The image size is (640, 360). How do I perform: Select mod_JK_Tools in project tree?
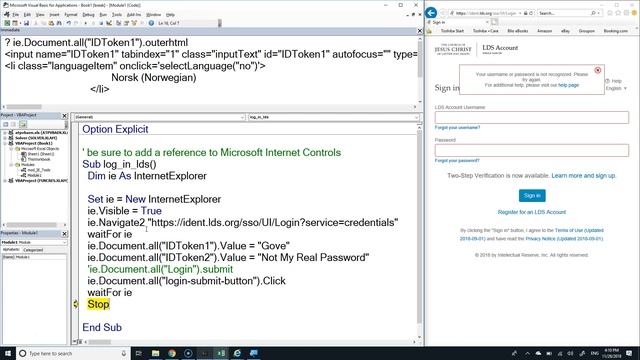point(39,170)
